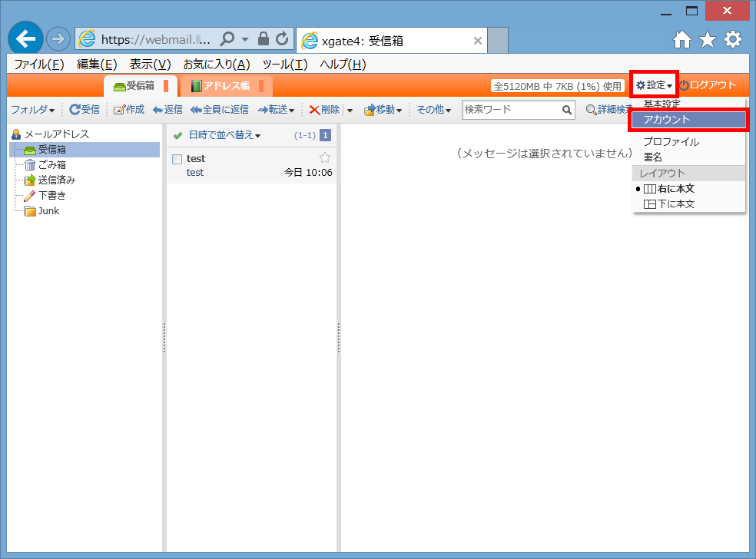Click the Receive (受信) refresh icon
Image resolution: width=756 pixels, height=559 pixels.
point(75,110)
